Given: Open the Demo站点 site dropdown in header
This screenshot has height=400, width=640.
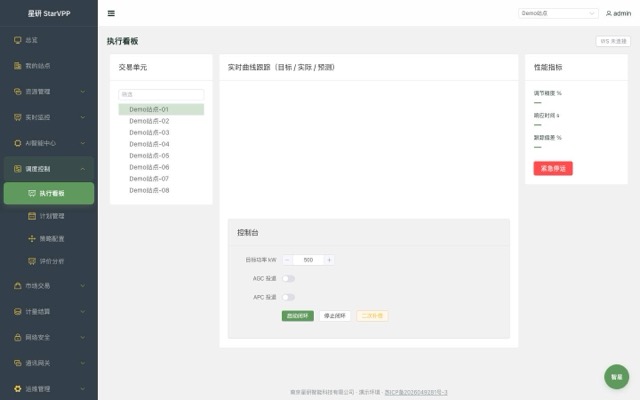Looking at the screenshot, I should coord(558,13).
